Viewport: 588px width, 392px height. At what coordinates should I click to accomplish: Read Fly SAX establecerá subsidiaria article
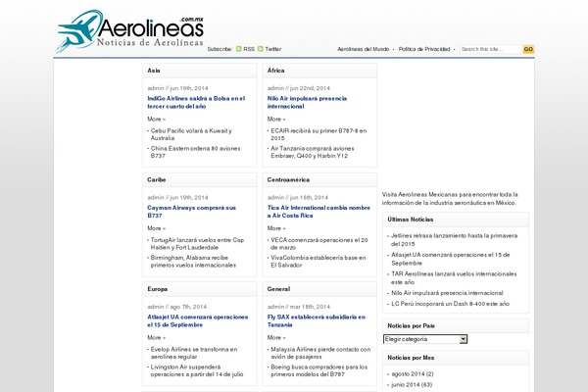pyautogui.click(x=317, y=320)
